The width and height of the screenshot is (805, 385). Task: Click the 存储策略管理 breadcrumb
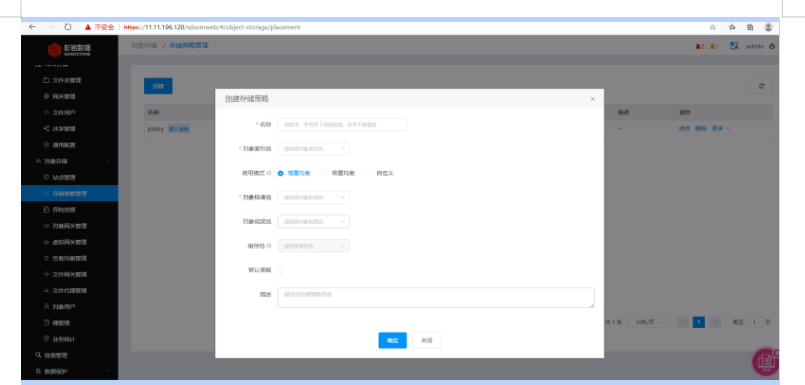click(x=188, y=46)
